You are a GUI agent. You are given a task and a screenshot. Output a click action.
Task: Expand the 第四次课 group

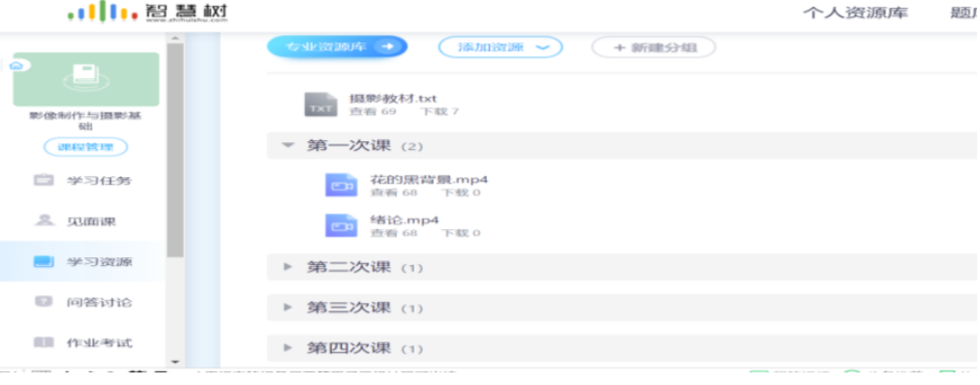click(x=288, y=348)
